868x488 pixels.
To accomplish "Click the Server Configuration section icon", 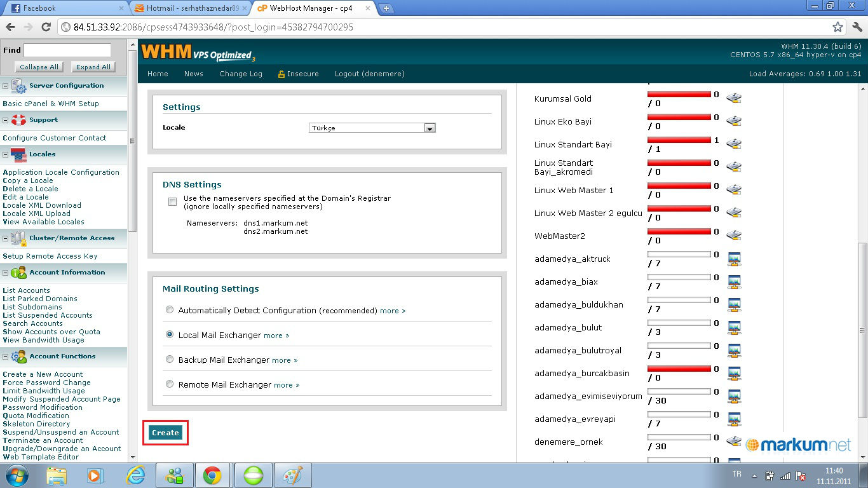I will pyautogui.click(x=18, y=86).
